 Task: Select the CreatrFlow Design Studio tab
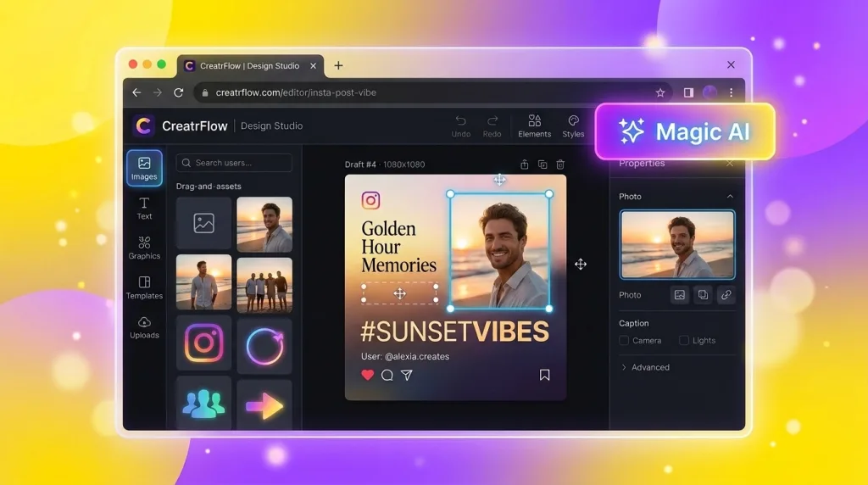click(x=250, y=65)
